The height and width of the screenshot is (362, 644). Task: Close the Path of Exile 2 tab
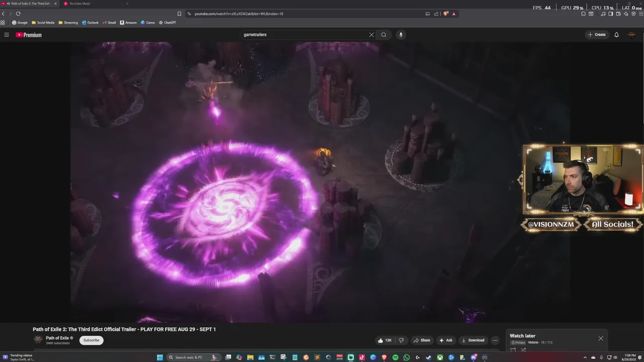[x=55, y=4]
